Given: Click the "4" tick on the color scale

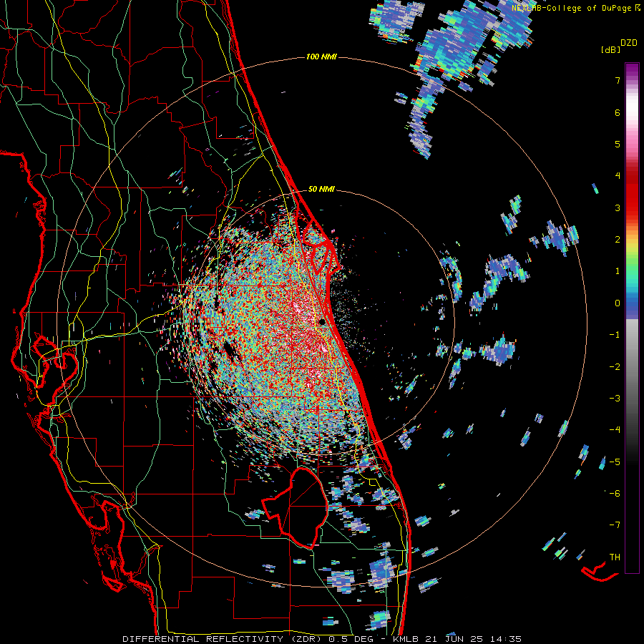Looking at the screenshot, I should coord(618,176).
